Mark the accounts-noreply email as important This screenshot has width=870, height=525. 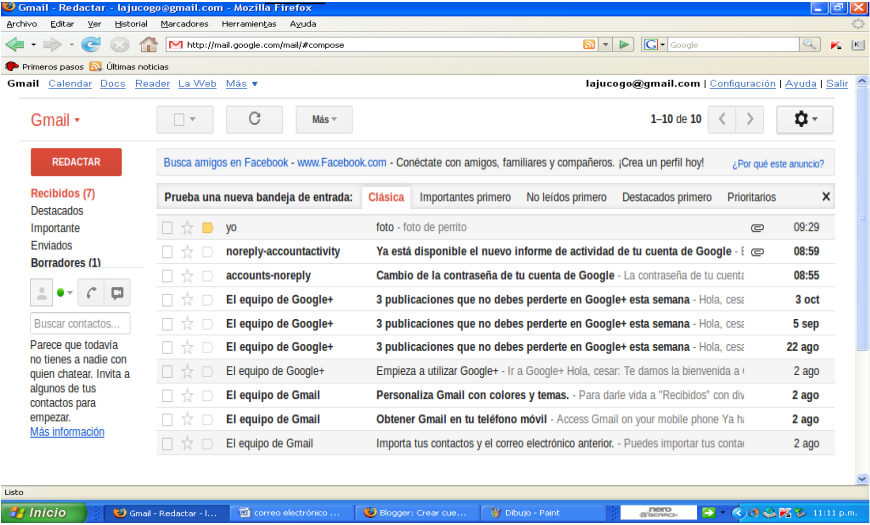[x=208, y=276]
